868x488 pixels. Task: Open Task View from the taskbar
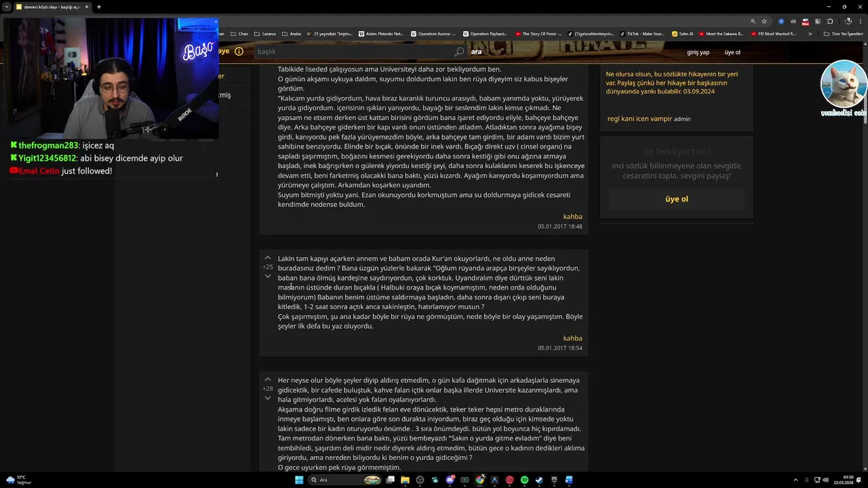[x=390, y=480]
